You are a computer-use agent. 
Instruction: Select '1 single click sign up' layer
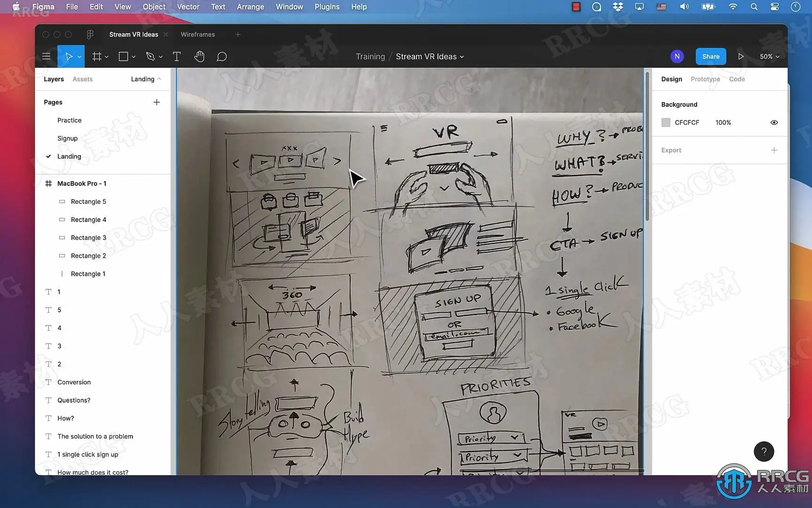[88, 454]
